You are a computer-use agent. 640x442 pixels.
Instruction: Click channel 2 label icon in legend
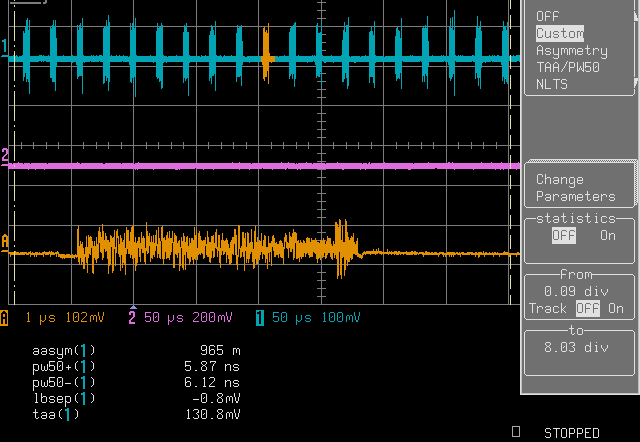(x=132, y=318)
